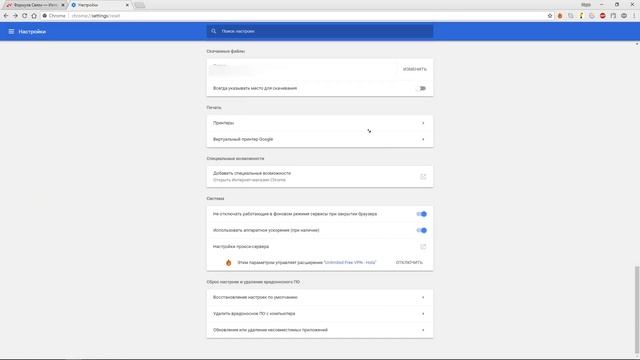Click the Добавить специальные возможности row

click(320, 176)
